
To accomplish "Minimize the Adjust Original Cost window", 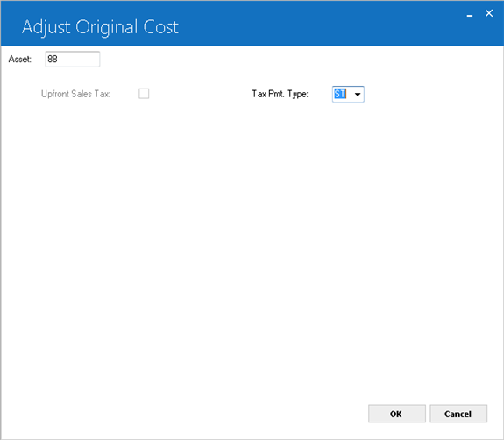I will (x=470, y=15).
